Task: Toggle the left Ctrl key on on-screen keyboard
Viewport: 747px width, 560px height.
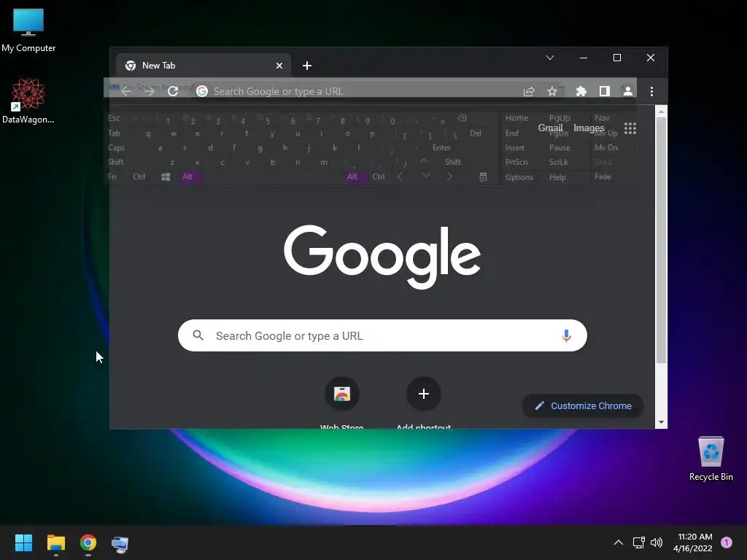Action: (x=139, y=176)
